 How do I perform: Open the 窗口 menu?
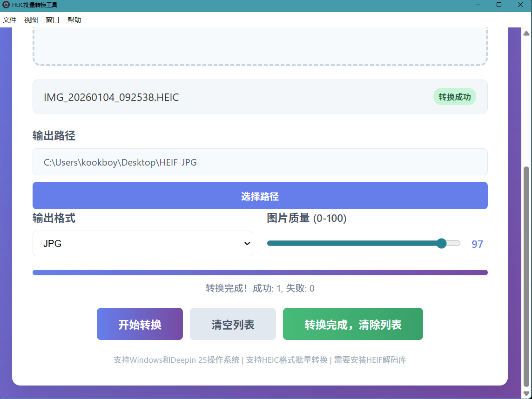(53, 20)
